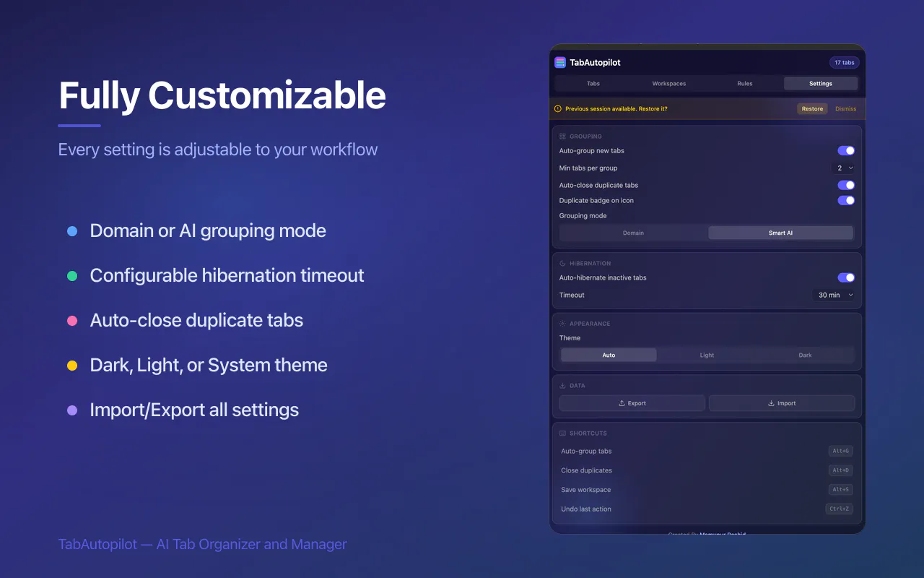The width and height of the screenshot is (924, 578).
Task: Turn off Auto-hibernate inactive tabs
Action: (x=846, y=277)
